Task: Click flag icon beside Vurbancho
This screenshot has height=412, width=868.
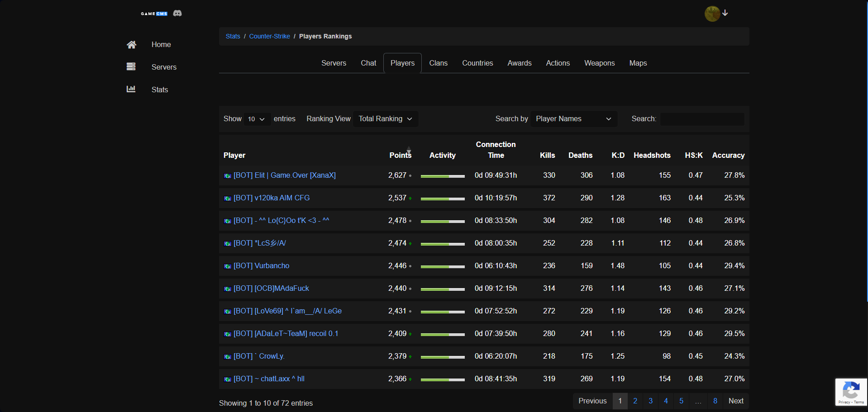Action: pos(228,266)
